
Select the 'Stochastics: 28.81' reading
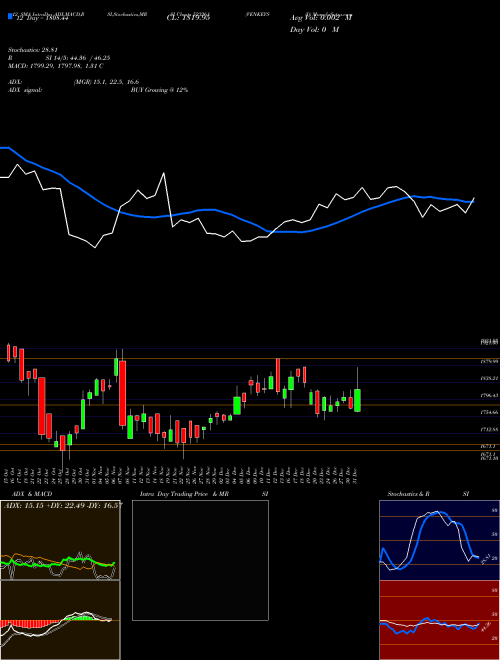pyautogui.click(x=32, y=50)
